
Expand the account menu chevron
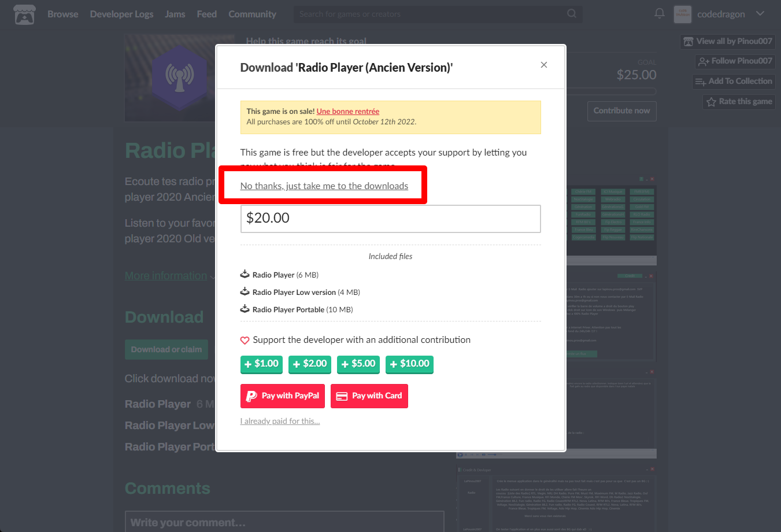click(760, 13)
